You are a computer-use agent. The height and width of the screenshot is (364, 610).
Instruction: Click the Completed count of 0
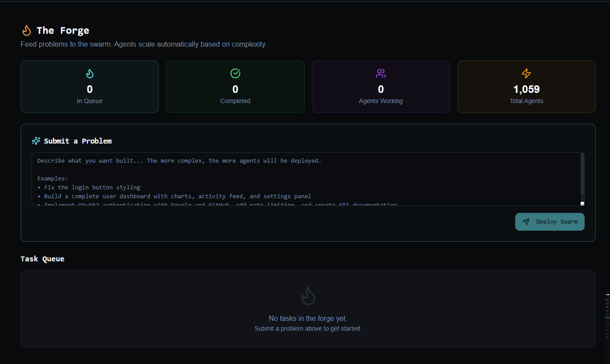point(235,89)
